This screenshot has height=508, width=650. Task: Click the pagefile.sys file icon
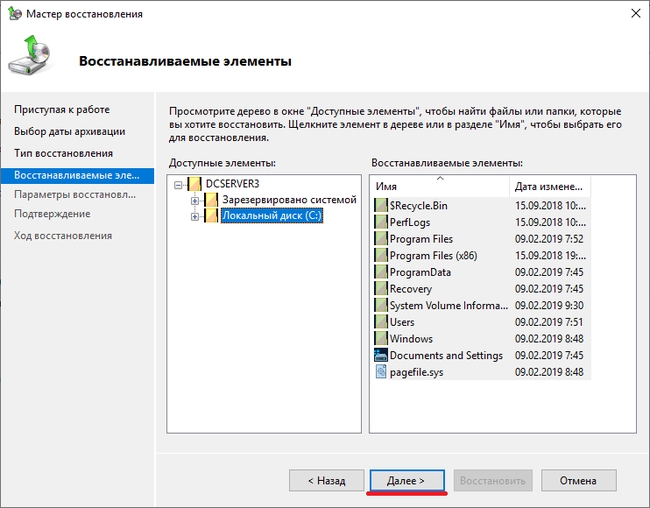click(x=381, y=372)
